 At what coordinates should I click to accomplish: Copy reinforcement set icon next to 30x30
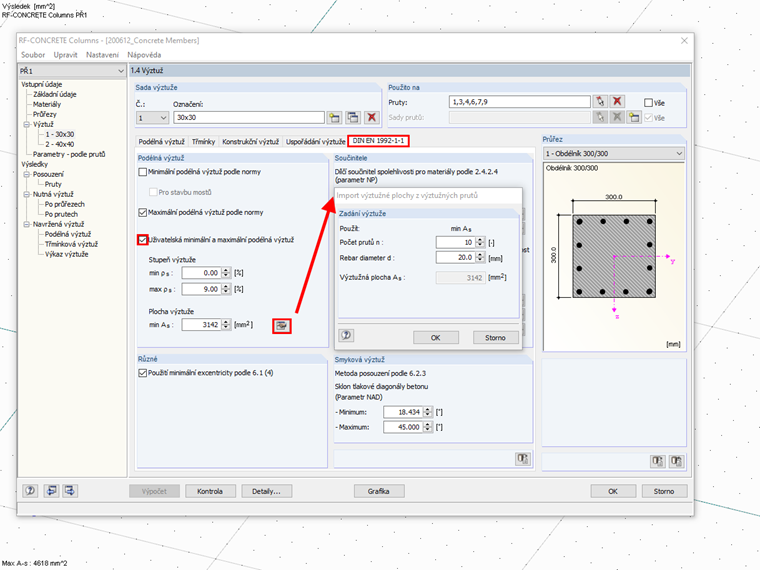coord(353,117)
